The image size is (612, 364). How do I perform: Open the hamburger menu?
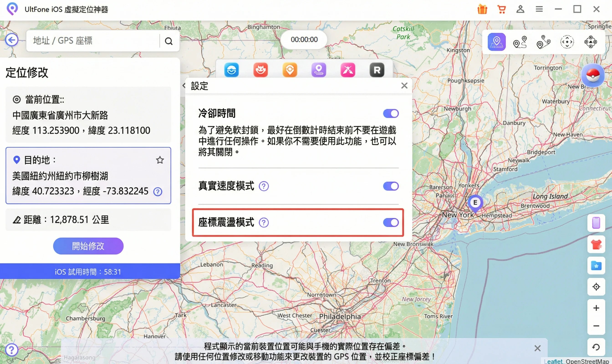click(539, 9)
